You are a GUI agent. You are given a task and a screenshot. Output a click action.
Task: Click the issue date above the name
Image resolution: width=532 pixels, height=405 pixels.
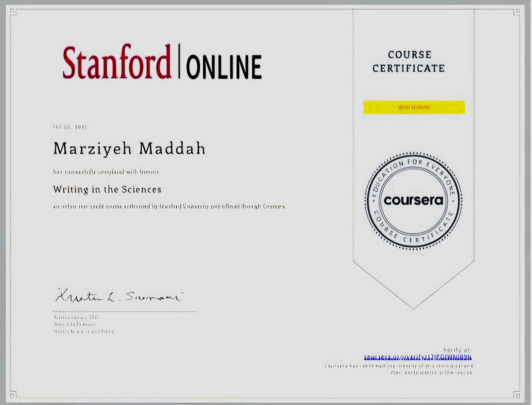click(70, 127)
